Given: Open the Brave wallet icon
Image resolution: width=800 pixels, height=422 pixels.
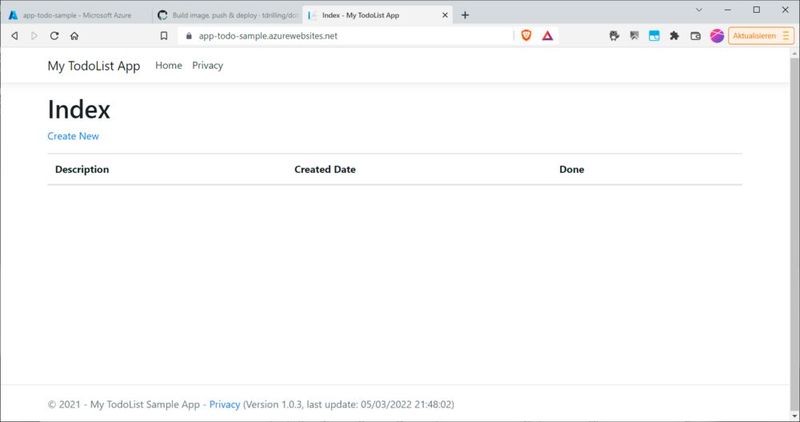Looking at the screenshot, I should [695, 36].
